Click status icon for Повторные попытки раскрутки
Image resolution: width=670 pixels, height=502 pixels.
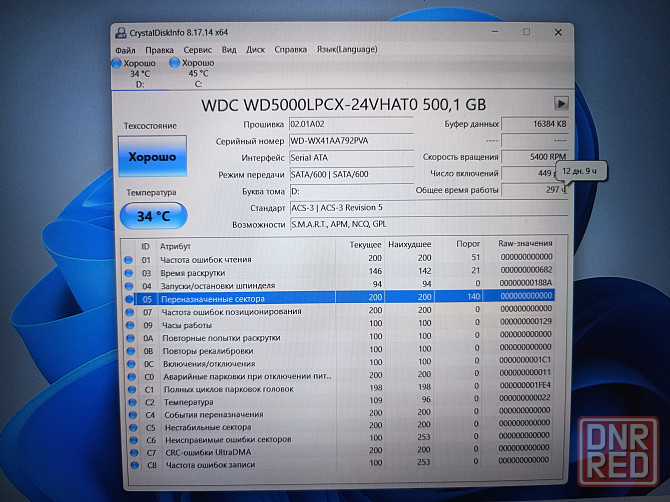click(131, 338)
